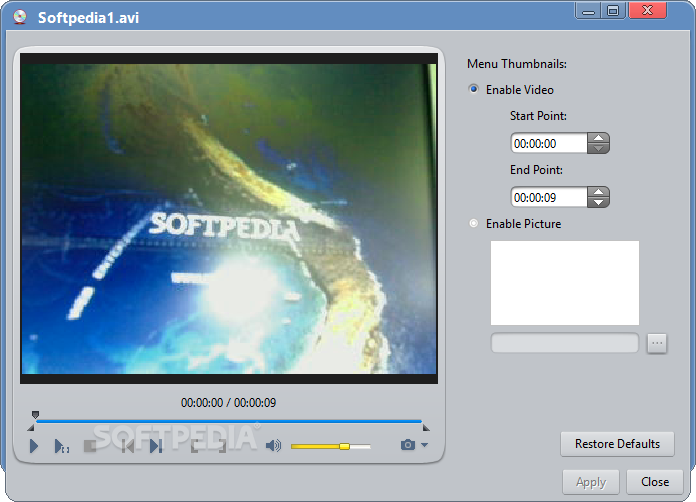696x502 pixels.
Task: Click Restore Defaults
Action: tap(617, 444)
